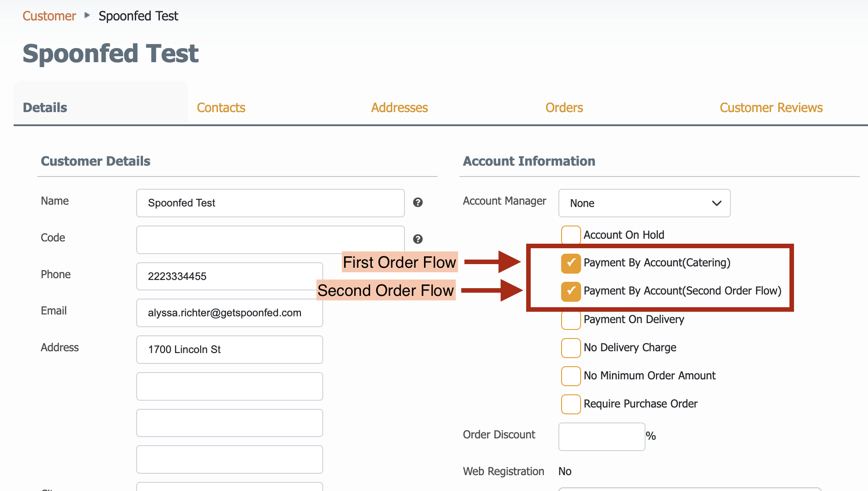Image resolution: width=868 pixels, height=491 pixels.
Task: Click into the Name input field
Action: (x=270, y=203)
